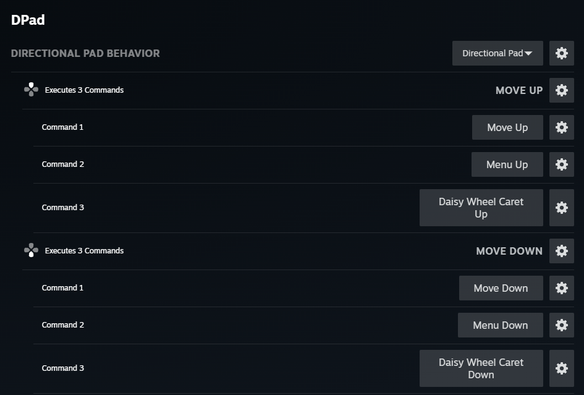Select the Daisy Wheel Caret Up binding
This screenshot has height=395, width=584.
481,208
